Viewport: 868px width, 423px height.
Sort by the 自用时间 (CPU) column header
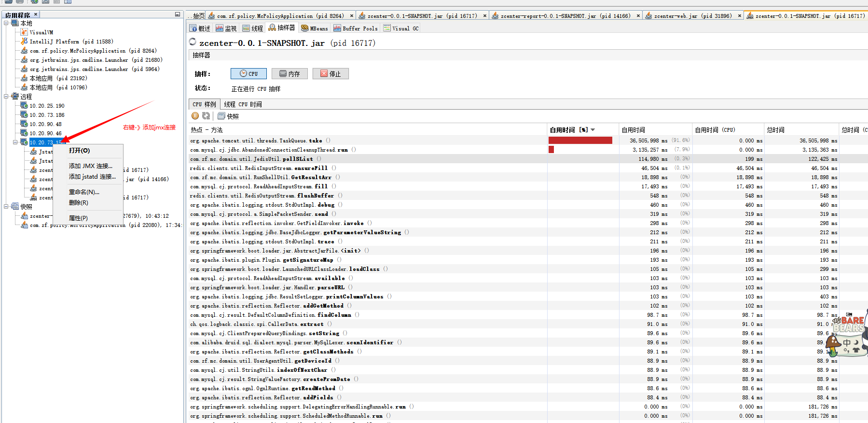coord(728,130)
